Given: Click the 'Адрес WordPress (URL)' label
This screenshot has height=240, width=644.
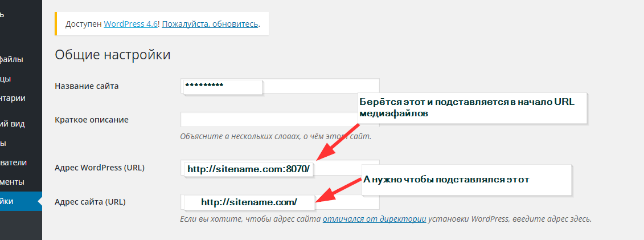Looking at the screenshot, I should click(x=100, y=168).
